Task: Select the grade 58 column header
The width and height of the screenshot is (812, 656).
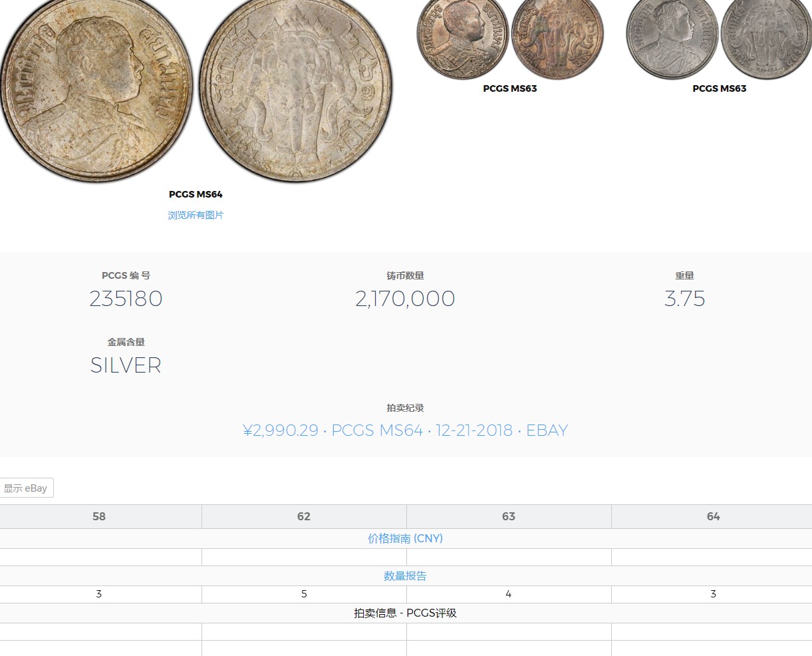Action: (x=99, y=516)
